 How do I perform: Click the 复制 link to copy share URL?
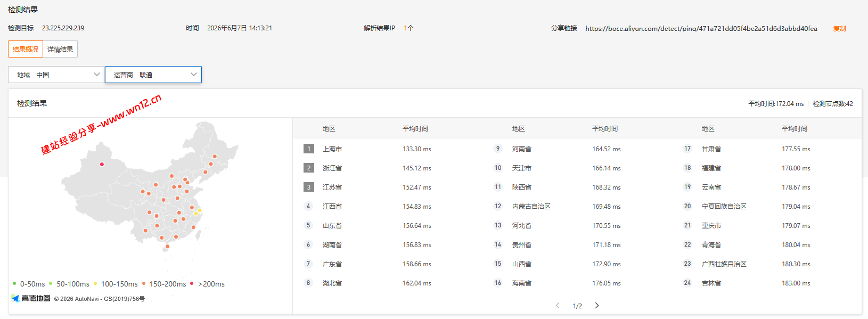(839, 28)
